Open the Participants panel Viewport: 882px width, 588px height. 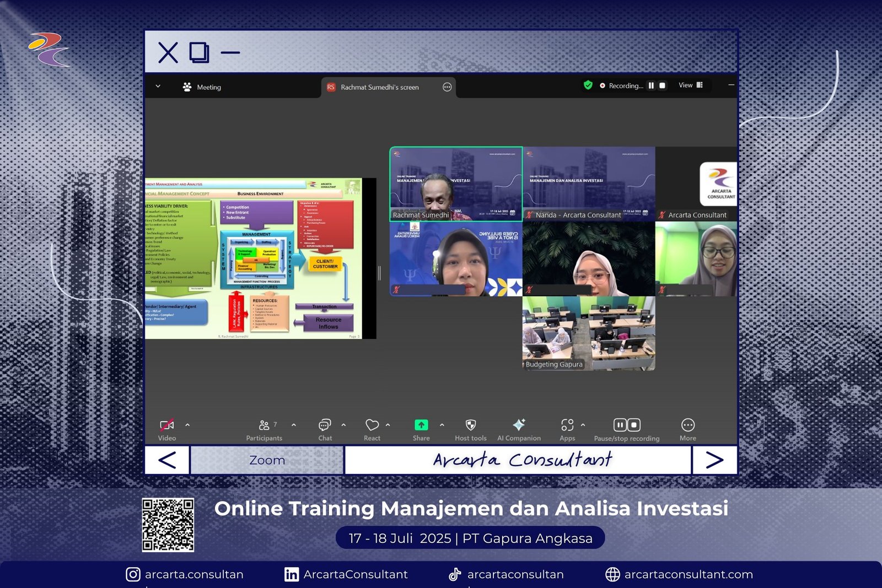pos(264,429)
